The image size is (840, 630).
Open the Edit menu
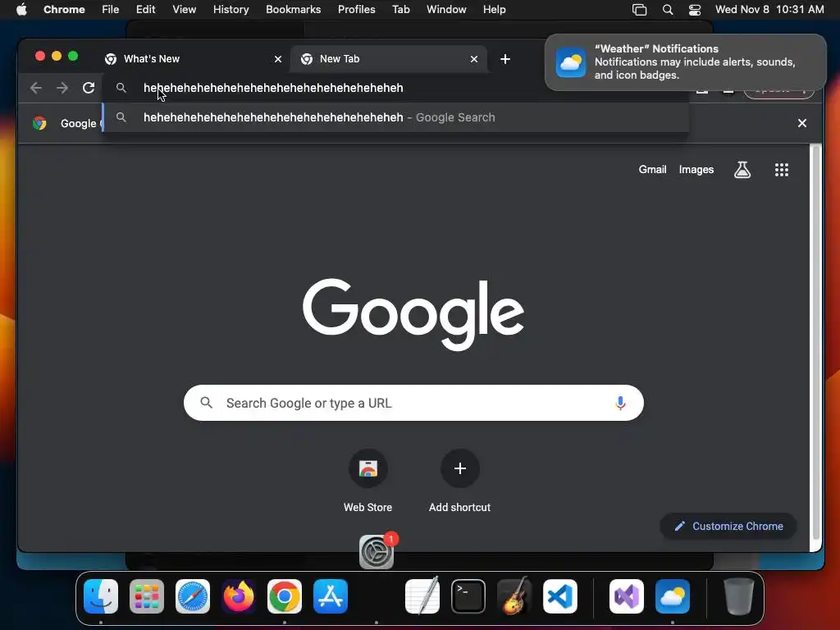coord(146,10)
